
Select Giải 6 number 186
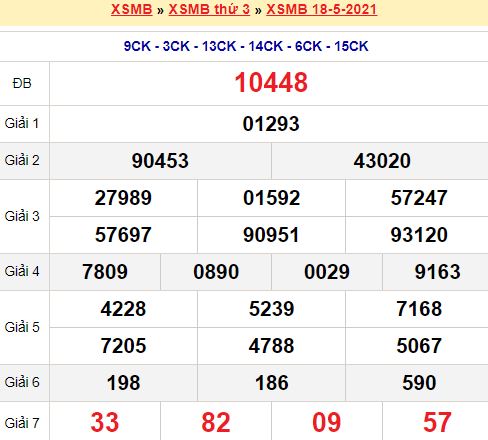(x=272, y=383)
